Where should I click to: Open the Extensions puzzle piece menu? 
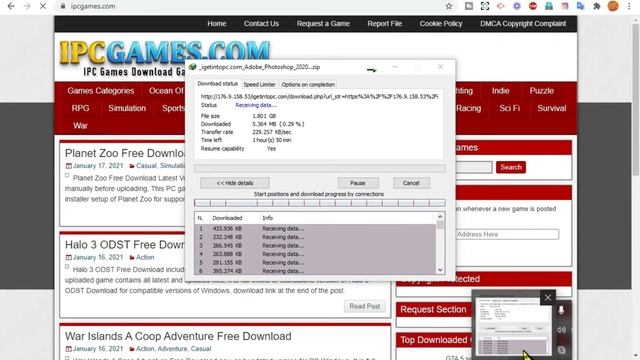(x=597, y=6)
